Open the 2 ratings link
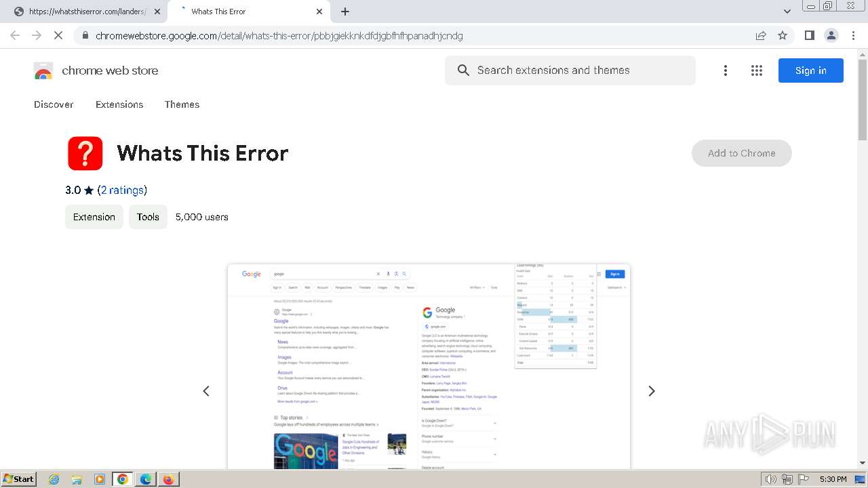 [x=122, y=190]
